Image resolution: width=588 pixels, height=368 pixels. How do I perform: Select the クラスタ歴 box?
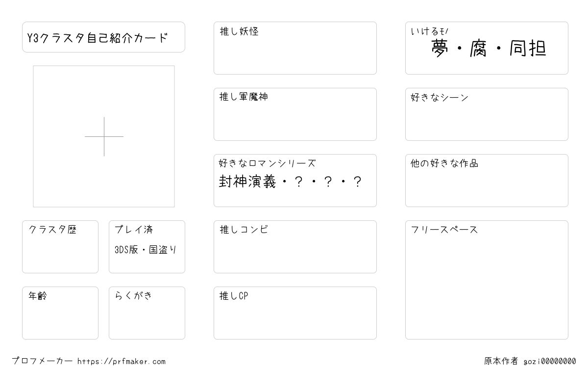(60, 247)
